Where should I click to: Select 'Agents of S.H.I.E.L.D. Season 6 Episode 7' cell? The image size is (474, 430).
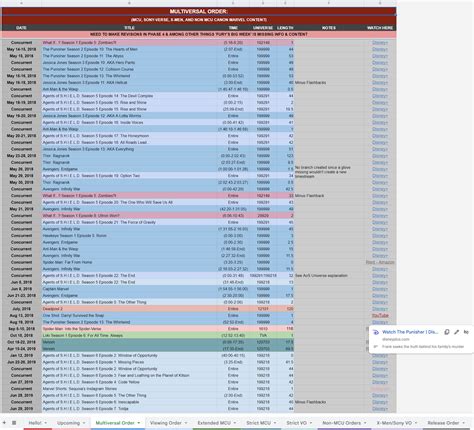tap(129, 409)
